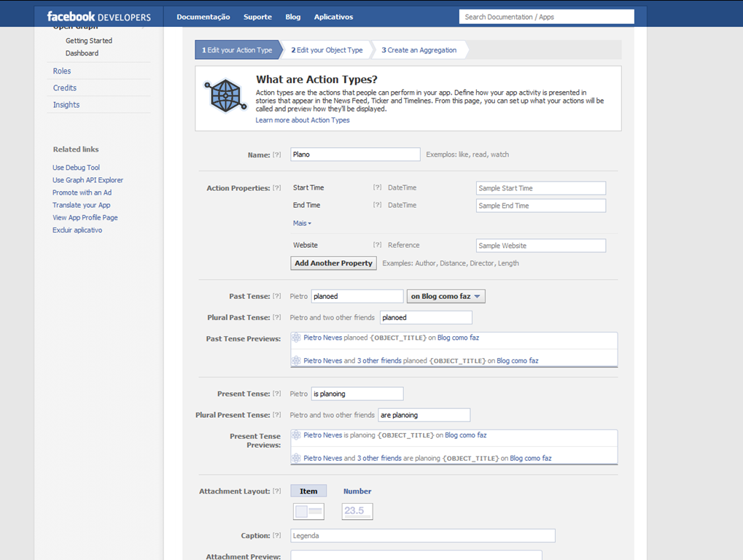Viewport: 743px width, 560px height.
Task: Select the Number attachment layout tab
Action: [357, 491]
